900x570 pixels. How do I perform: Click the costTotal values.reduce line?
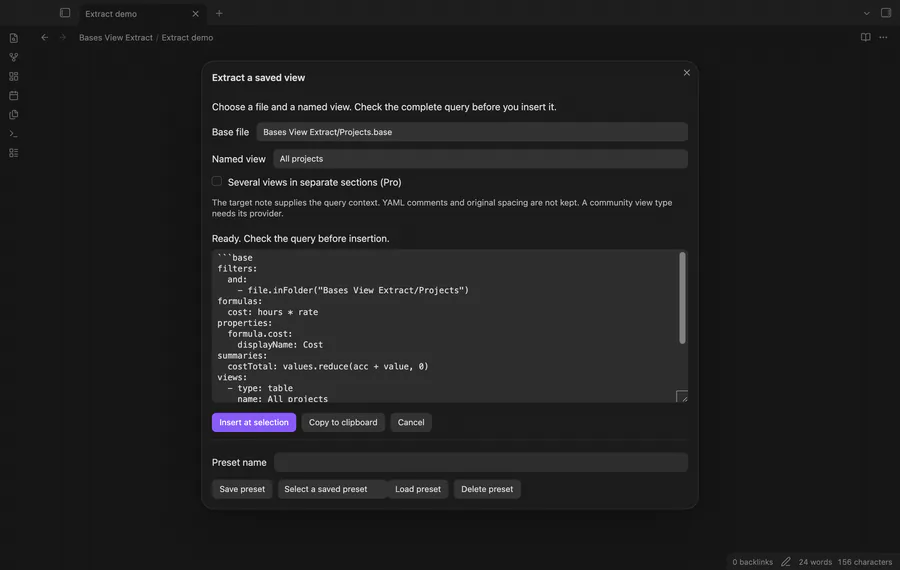[x=328, y=366]
